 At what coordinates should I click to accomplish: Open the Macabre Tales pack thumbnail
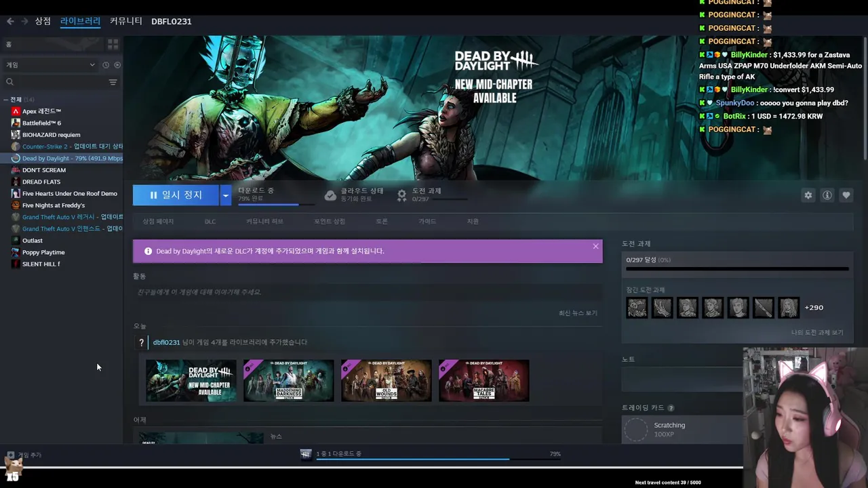pyautogui.click(x=484, y=381)
